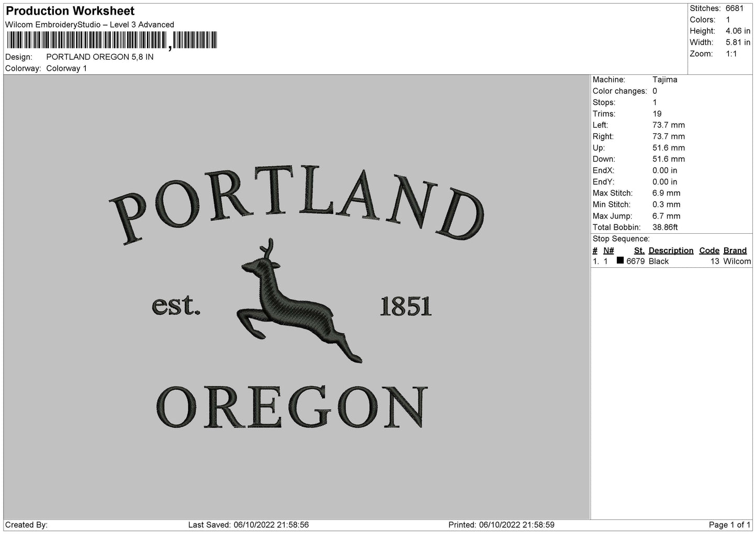Select the Trims value 19
This screenshot has width=756, height=534.
coord(657,114)
